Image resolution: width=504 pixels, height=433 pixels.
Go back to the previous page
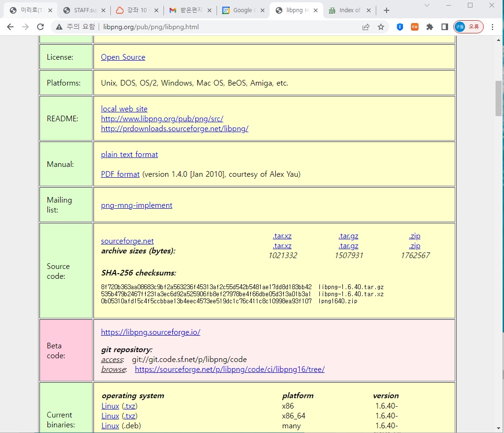pyautogui.click(x=10, y=27)
